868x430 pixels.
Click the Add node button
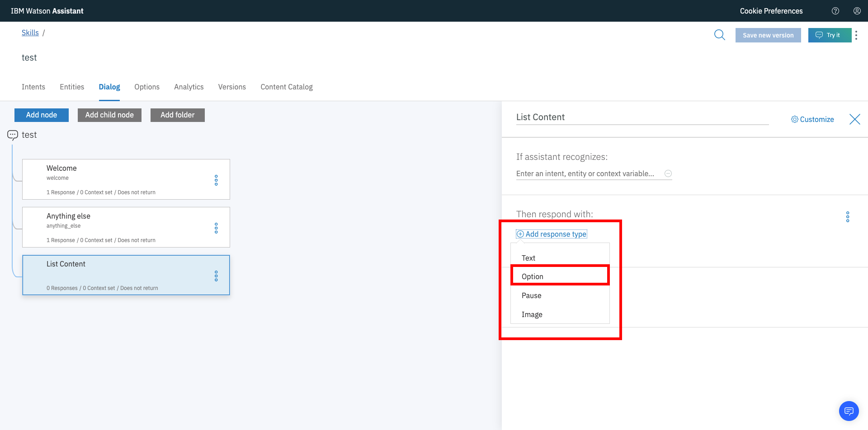point(42,115)
